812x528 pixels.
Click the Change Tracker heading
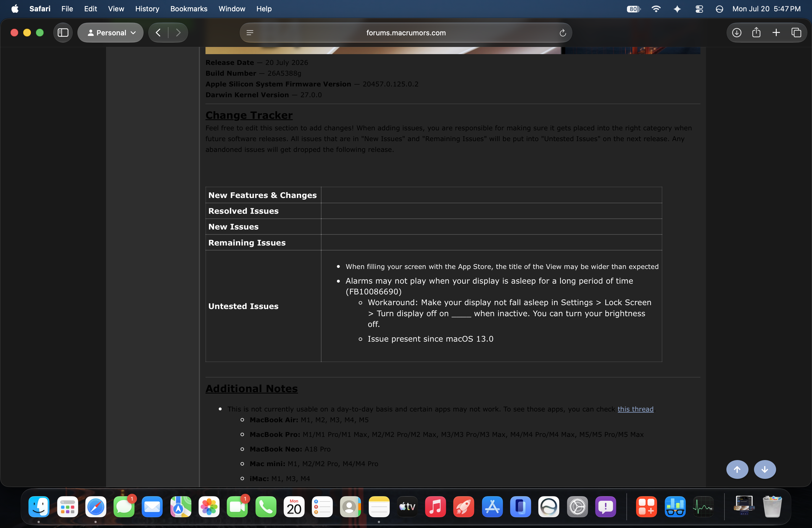(249, 115)
